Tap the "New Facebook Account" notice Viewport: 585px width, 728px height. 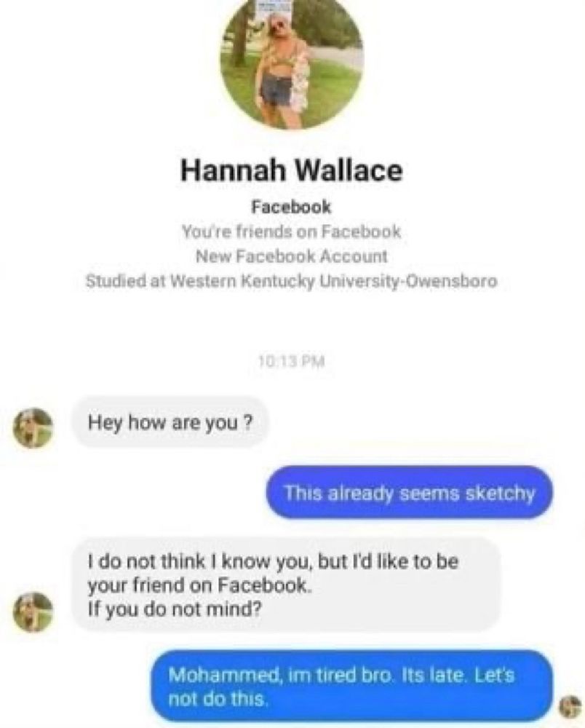pos(291,256)
